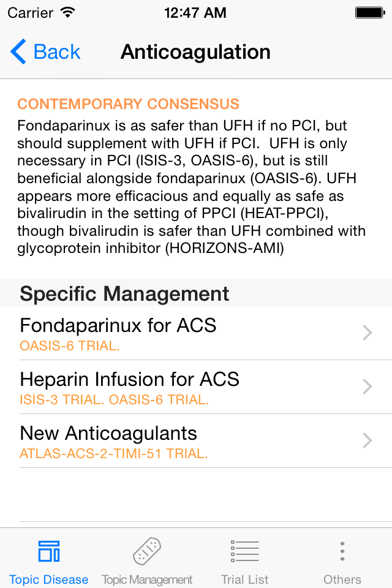The image size is (392, 588).
Task: Switch to Trial List tab label
Action: coord(244,579)
